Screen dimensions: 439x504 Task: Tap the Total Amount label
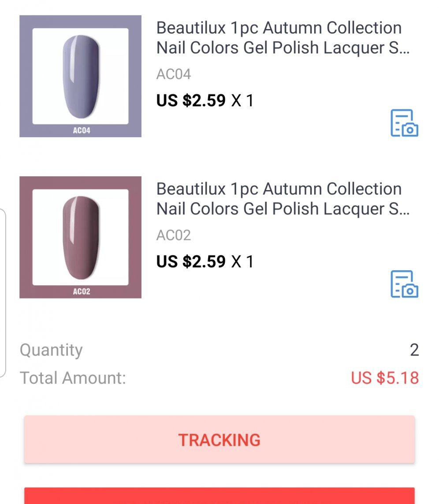coord(73,378)
